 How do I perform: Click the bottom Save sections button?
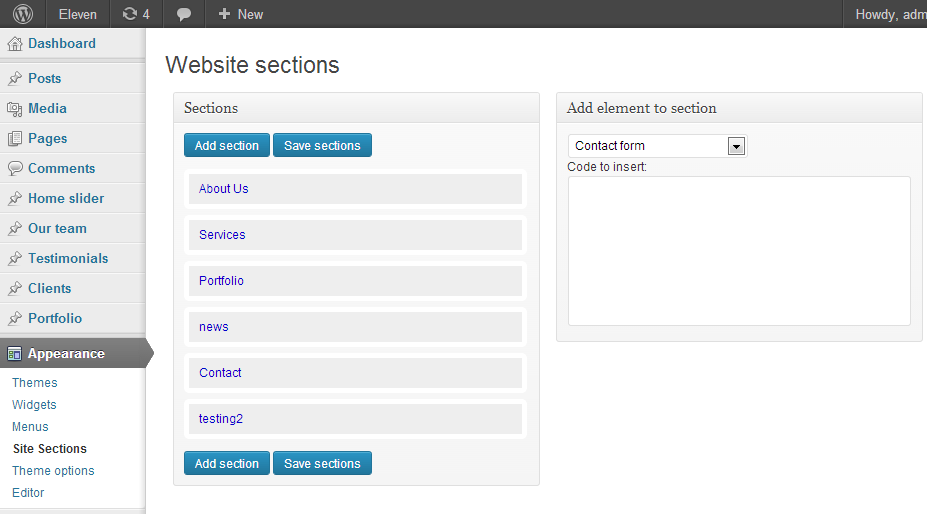click(322, 464)
